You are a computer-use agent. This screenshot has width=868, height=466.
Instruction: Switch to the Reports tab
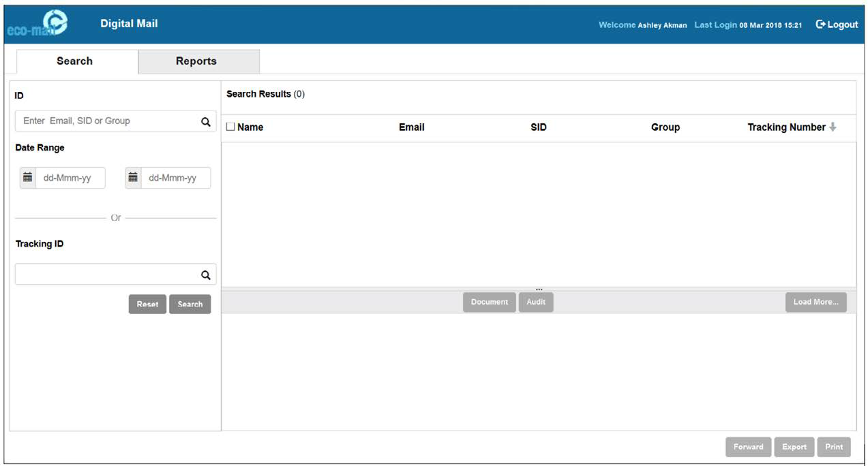tap(196, 61)
